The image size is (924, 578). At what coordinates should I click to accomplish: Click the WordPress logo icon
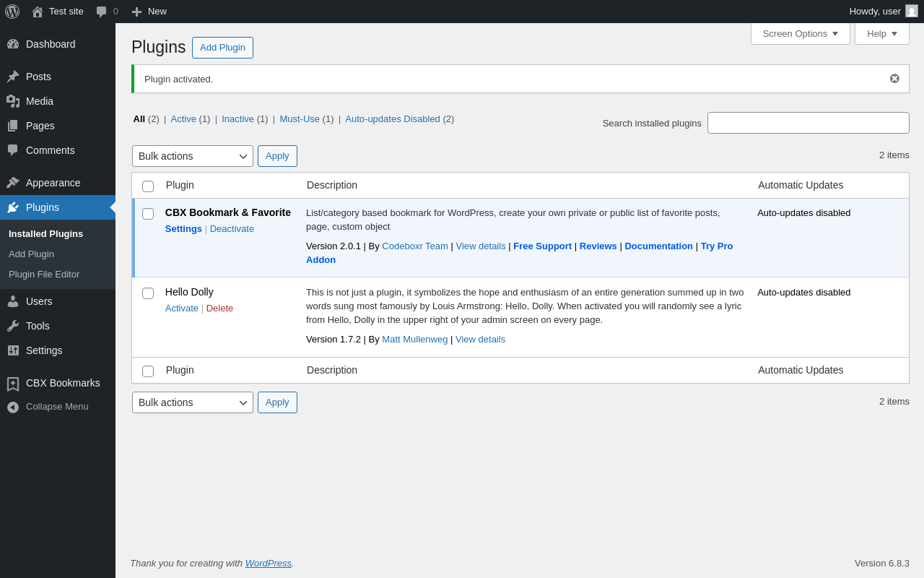(12, 12)
